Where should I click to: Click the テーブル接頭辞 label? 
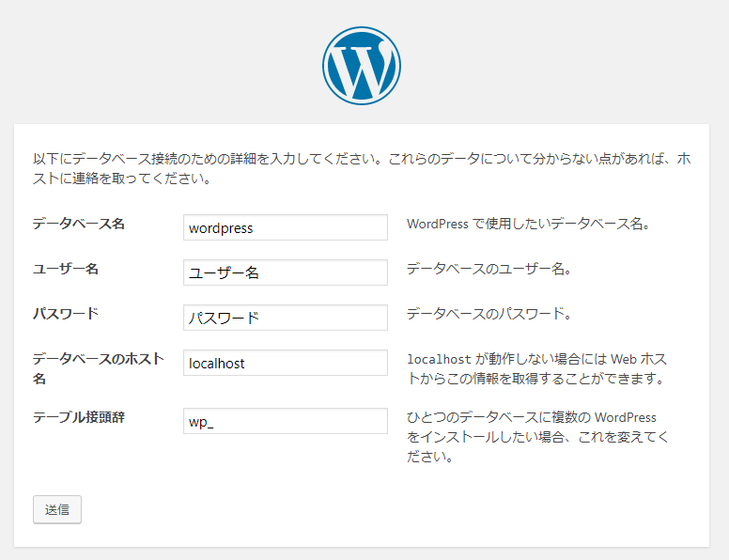click(79, 417)
